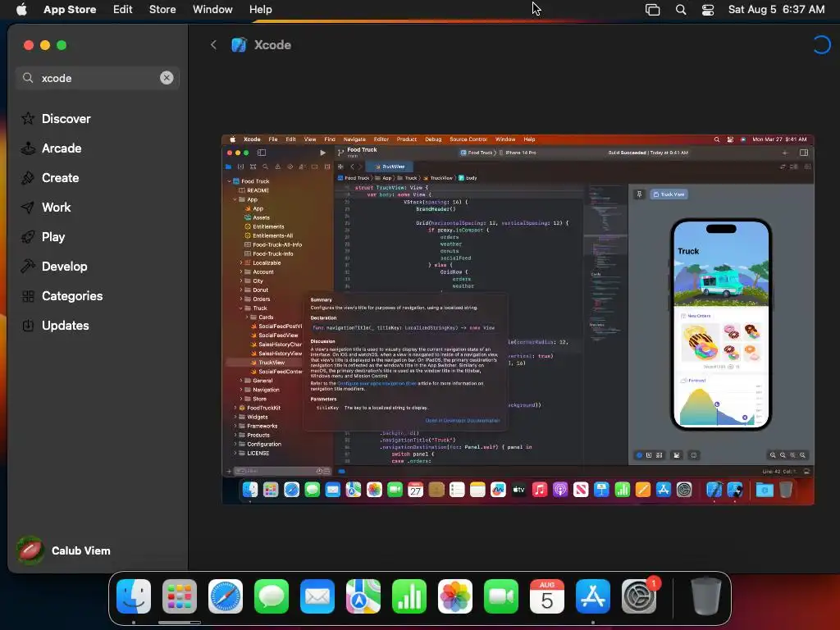The height and width of the screenshot is (630, 840).
Task: Open the Edit menu
Action: click(x=123, y=9)
